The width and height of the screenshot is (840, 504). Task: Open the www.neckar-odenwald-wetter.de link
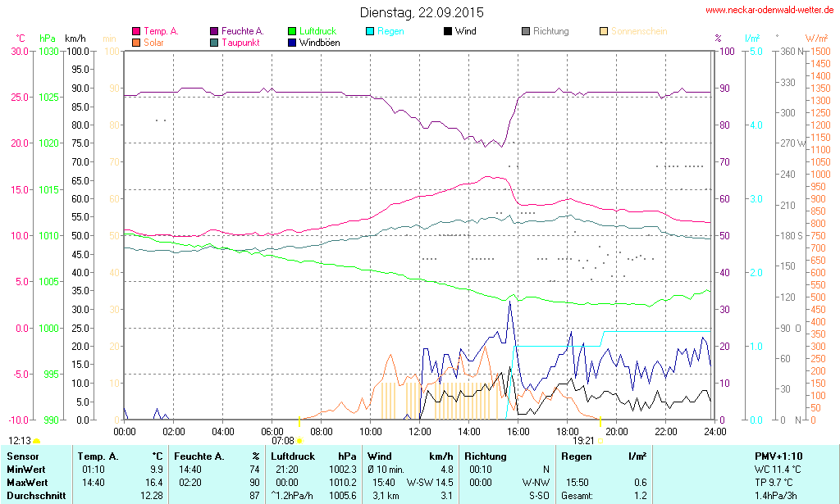coord(770,11)
